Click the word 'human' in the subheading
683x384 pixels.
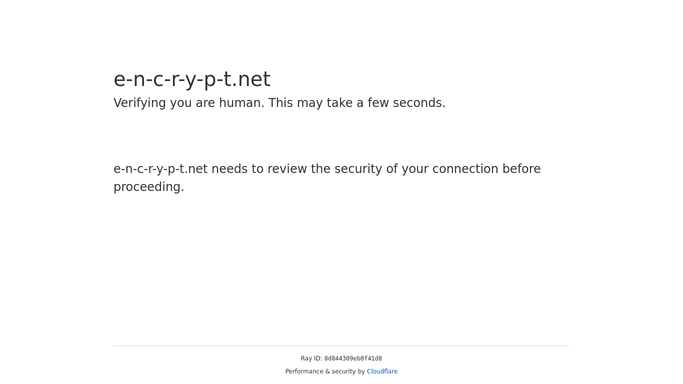[241, 103]
